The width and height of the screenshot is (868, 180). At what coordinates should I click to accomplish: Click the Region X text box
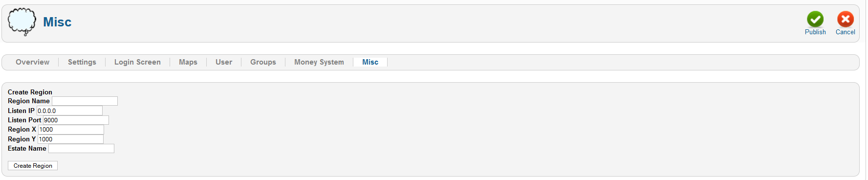(71, 130)
